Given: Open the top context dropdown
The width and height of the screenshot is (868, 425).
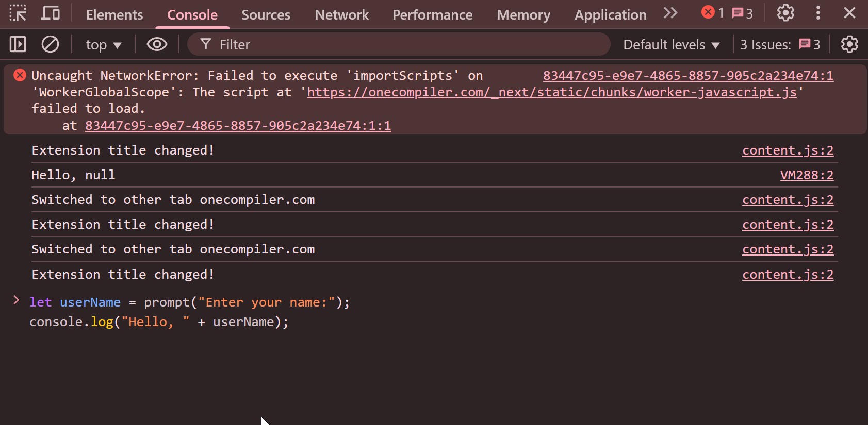Looking at the screenshot, I should 104,45.
